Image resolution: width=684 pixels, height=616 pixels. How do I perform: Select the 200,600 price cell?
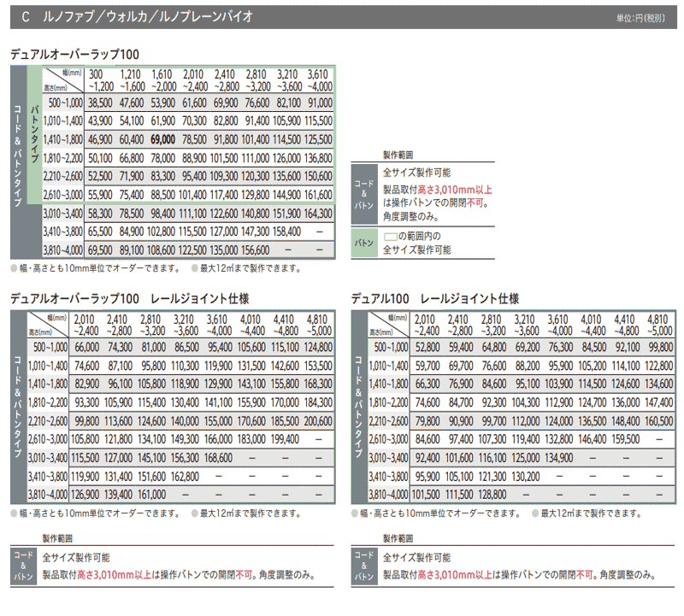pos(317,421)
